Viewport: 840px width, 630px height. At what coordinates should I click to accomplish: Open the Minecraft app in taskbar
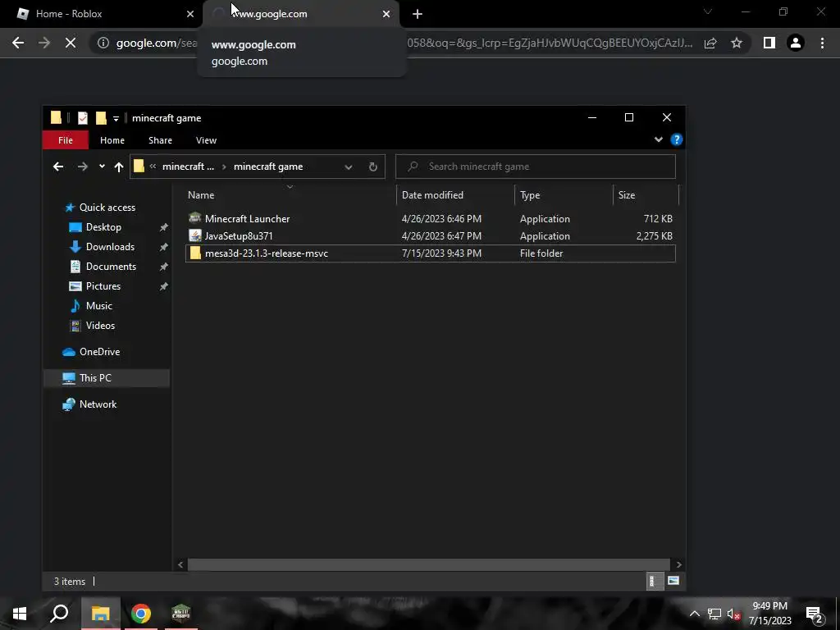pyautogui.click(x=181, y=614)
